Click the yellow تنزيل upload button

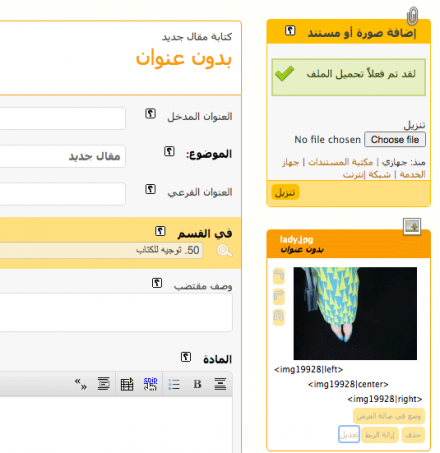285,192
